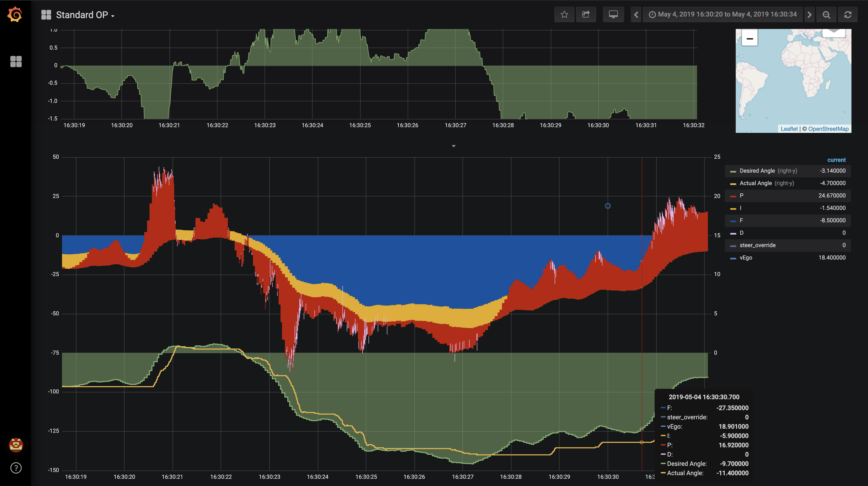Open the Help question mark menu

tap(16, 468)
